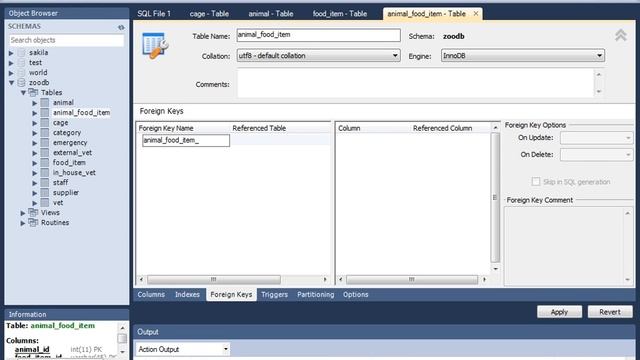This screenshot has width=640, height=360.
Task: Click the Schemas refresh icon
Action: tap(121, 27)
